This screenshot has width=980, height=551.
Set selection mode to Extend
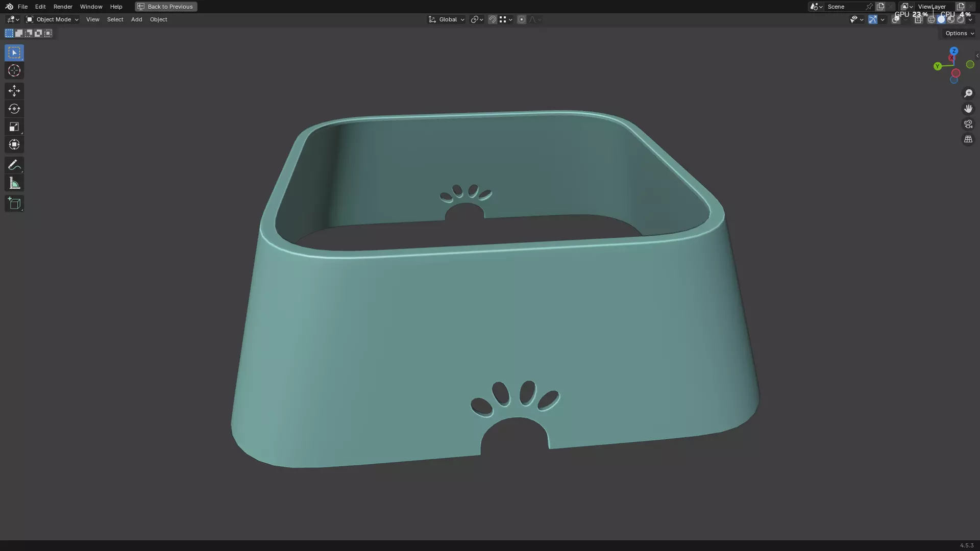[x=19, y=33]
